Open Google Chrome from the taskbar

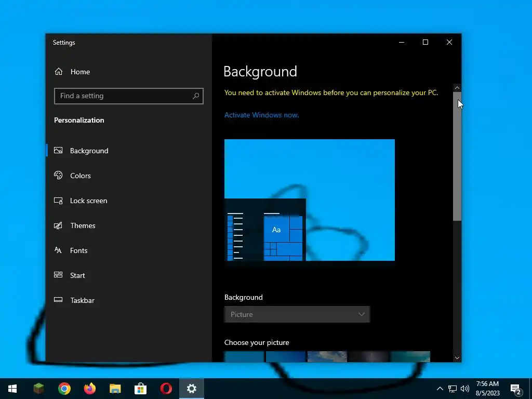coord(64,389)
